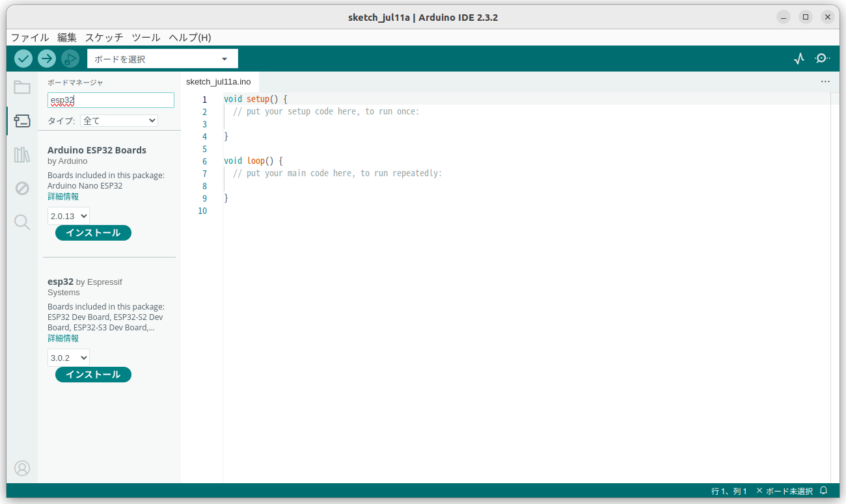Click the esp32 search input field
846x504 pixels.
pyautogui.click(x=110, y=99)
